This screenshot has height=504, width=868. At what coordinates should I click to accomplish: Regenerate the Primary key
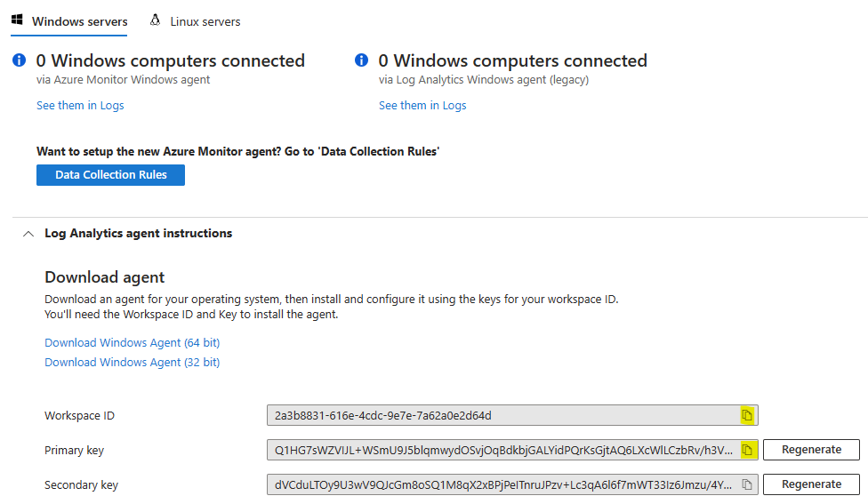coord(811,450)
